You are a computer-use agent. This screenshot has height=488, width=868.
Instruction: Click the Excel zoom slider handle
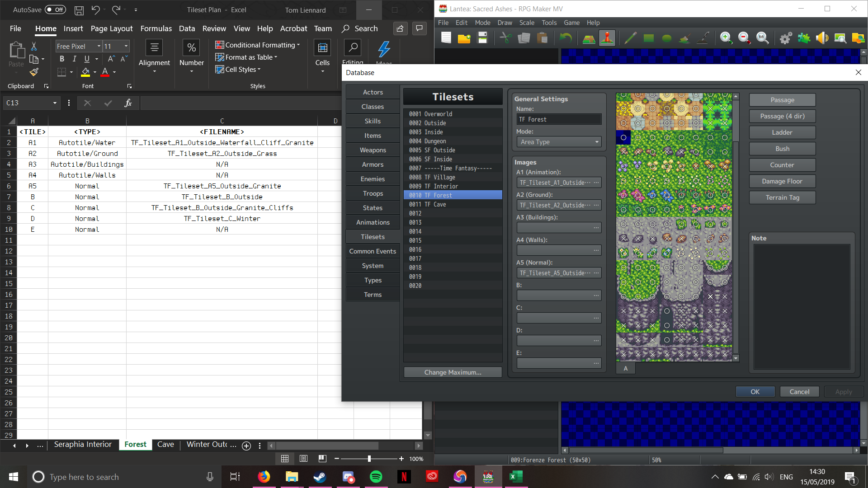[x=369, y=459]
